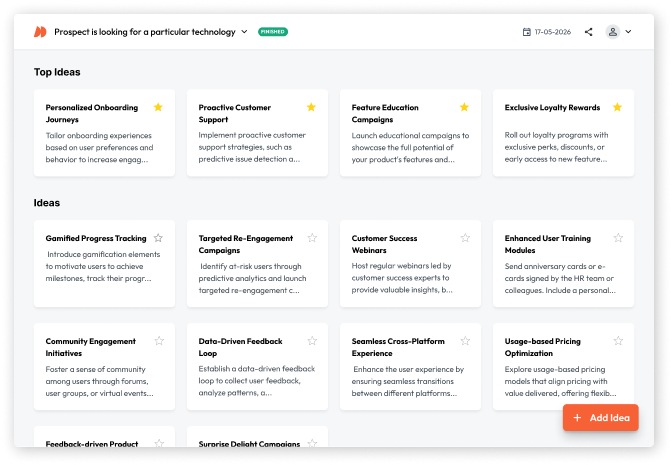Image resolution: width=672 pixels, height=465 pixels.
Task: Unstar Feature Education Campaigns idea
Action: [464, 107]
